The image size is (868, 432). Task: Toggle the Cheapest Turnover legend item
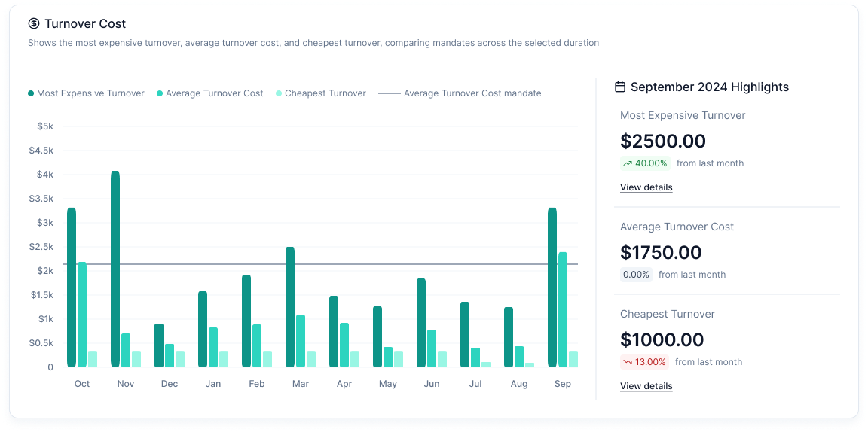tap(320, 93)
